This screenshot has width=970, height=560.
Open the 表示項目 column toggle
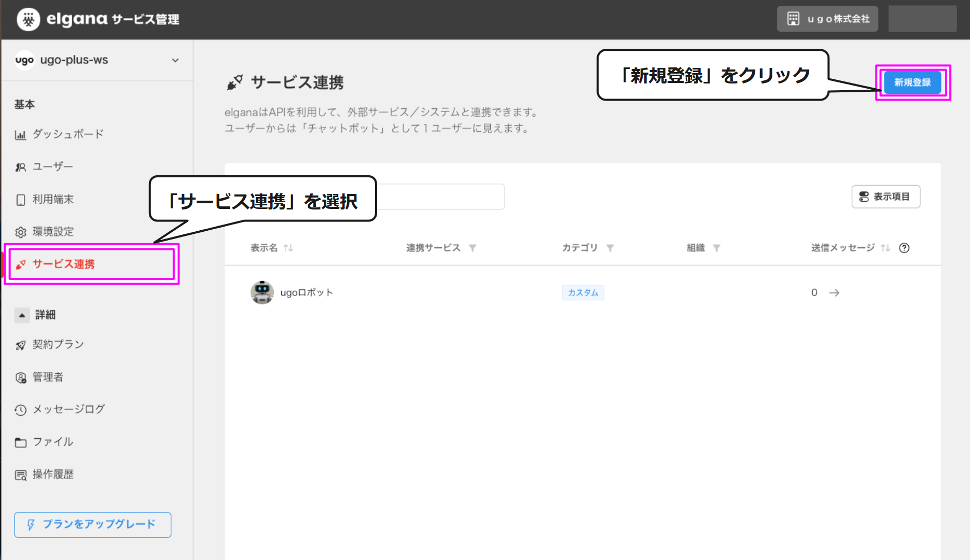pos(886,197)
